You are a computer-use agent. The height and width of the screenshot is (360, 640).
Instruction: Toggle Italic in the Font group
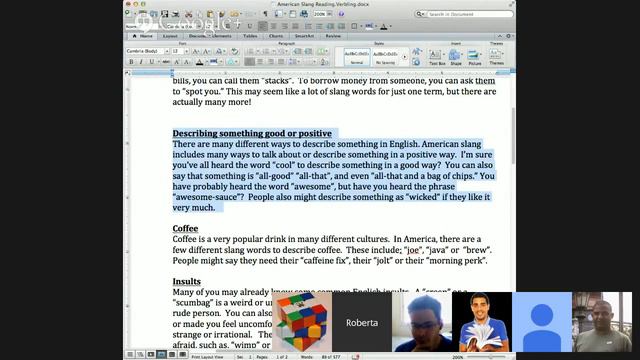(x=141, y=62)
